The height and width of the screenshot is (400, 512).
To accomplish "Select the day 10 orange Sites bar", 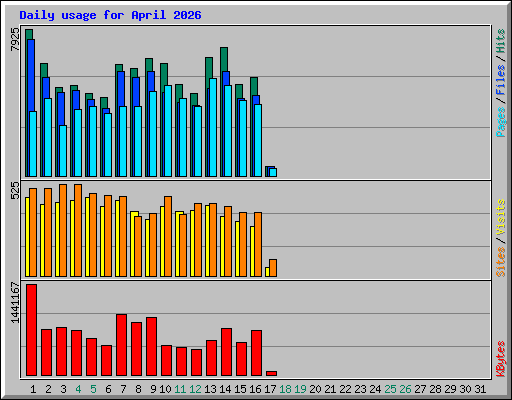I will tap(168, 236).
